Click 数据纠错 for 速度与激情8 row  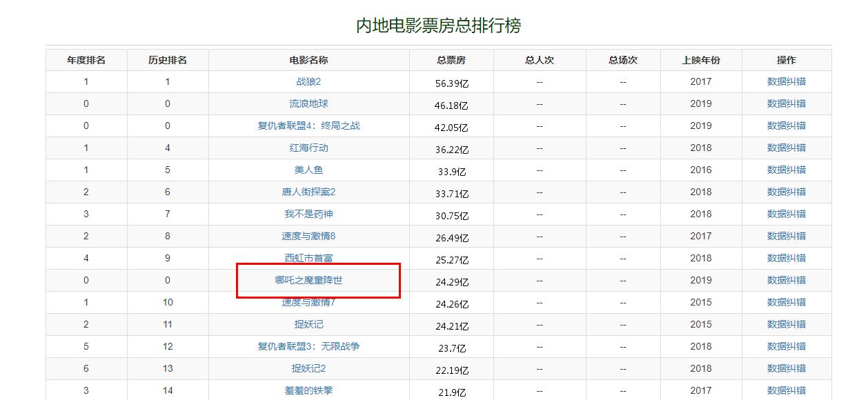pyautogui.click(x=787, y=236)
